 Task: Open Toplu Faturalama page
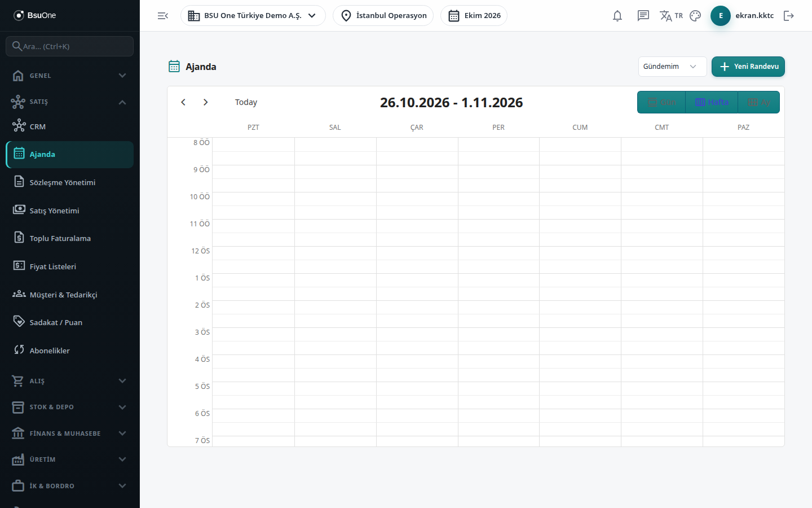70,238
